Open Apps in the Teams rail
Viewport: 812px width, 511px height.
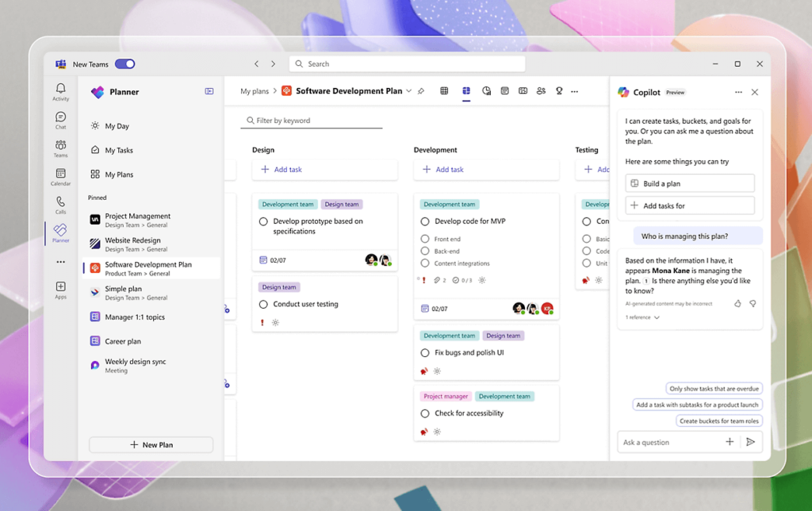tap(60, 290)
